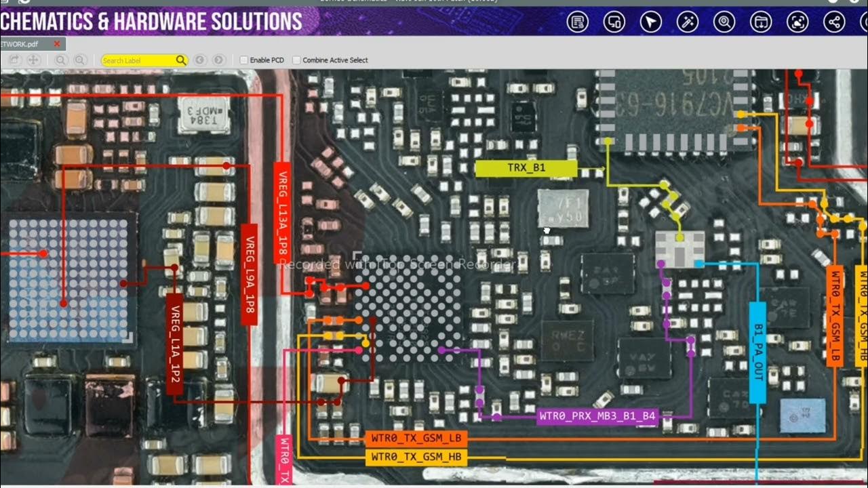
Task: Click the search magnifier in Search Label box
Action: (180, 60)
